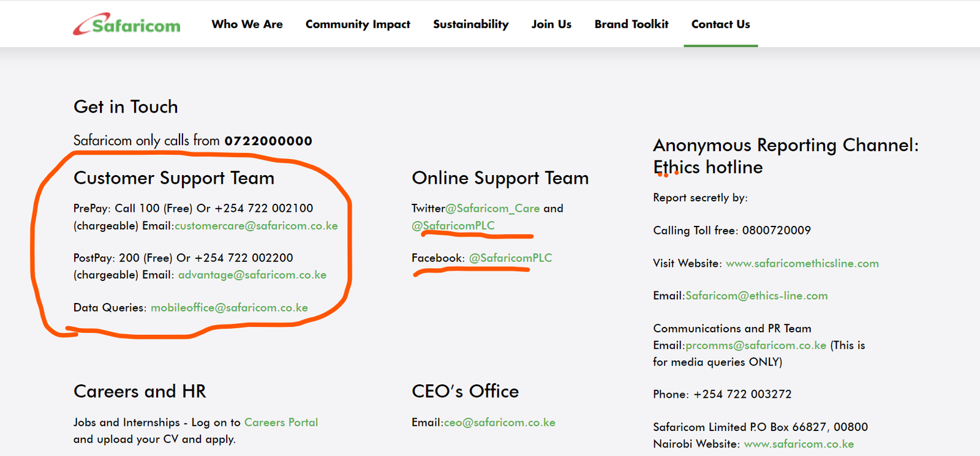Open the Brand Toolkit page
The height and width of the screenshot is (456, 980).
(x=631, y=24)
